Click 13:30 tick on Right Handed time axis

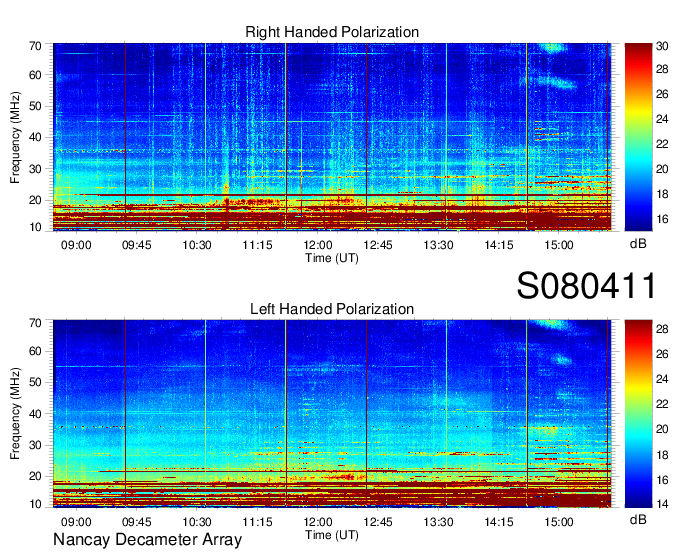pyautogui.click(x=438, y=245)
